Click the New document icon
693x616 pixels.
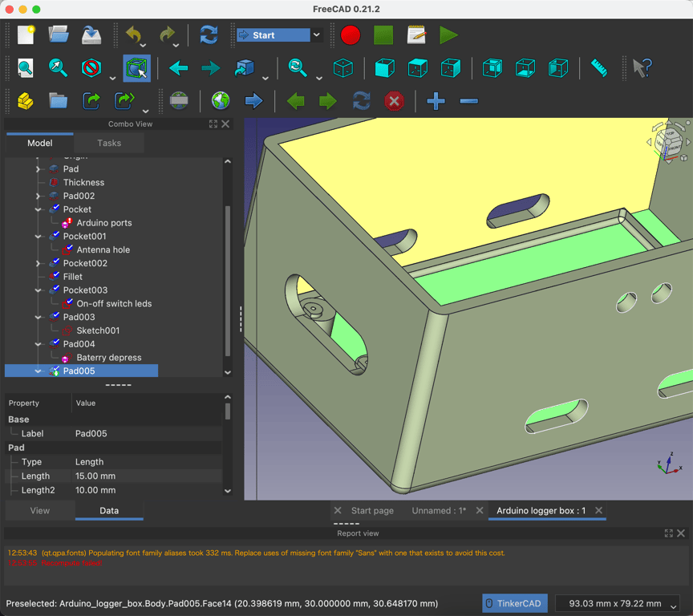[26, 34]
